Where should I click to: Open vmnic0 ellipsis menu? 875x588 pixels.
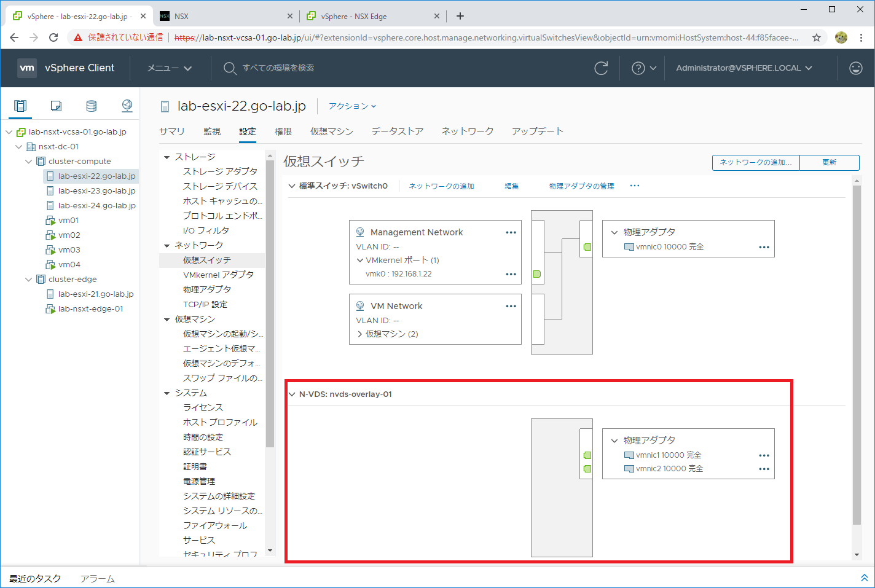[764, 247]
